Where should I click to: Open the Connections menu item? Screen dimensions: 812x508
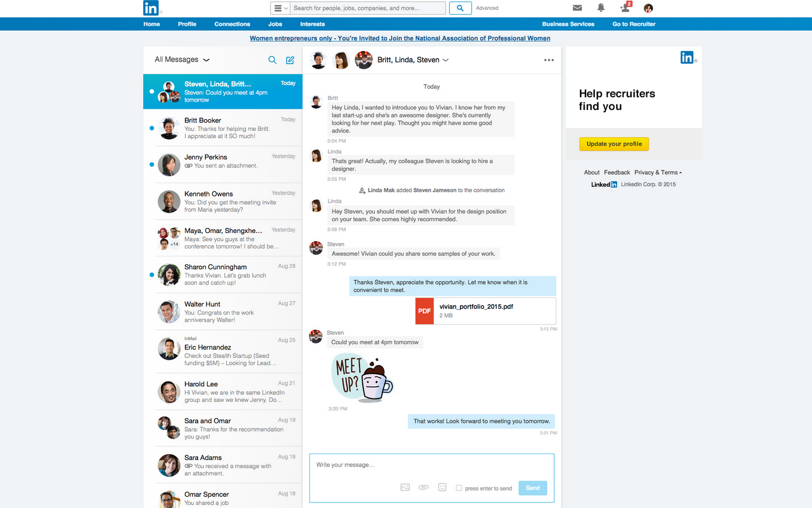[232, 24]
